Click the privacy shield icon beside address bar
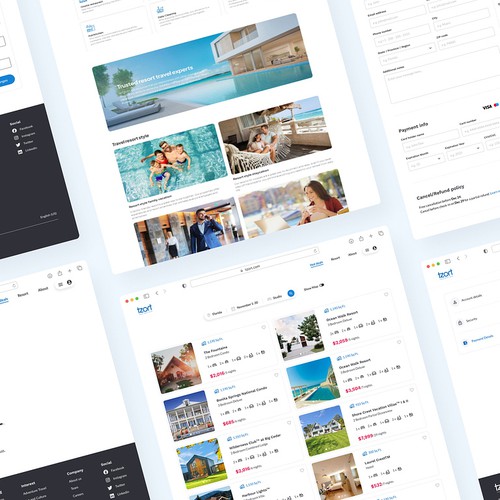Viewport: 500px width, 500px height. [x=184, y=286]
